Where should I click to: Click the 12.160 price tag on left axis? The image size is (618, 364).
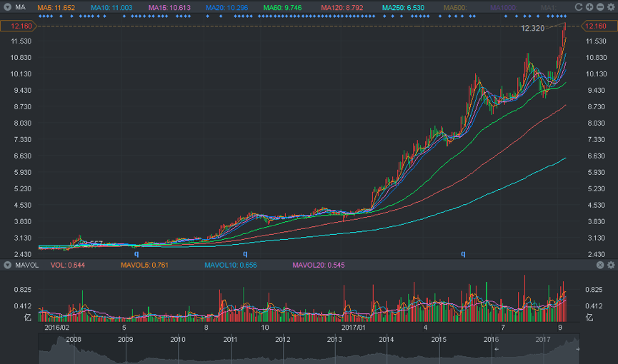19,26
